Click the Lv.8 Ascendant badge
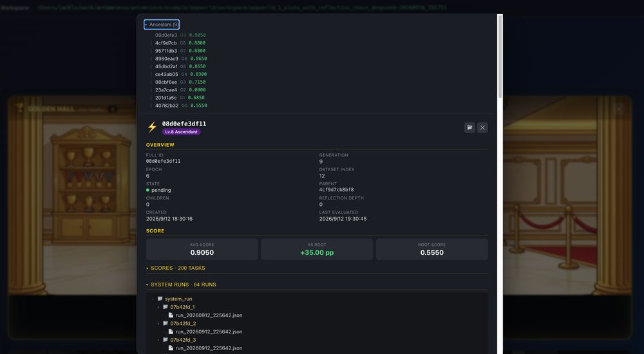The width and height of the screenshot is (644, 354). (181, 132)
